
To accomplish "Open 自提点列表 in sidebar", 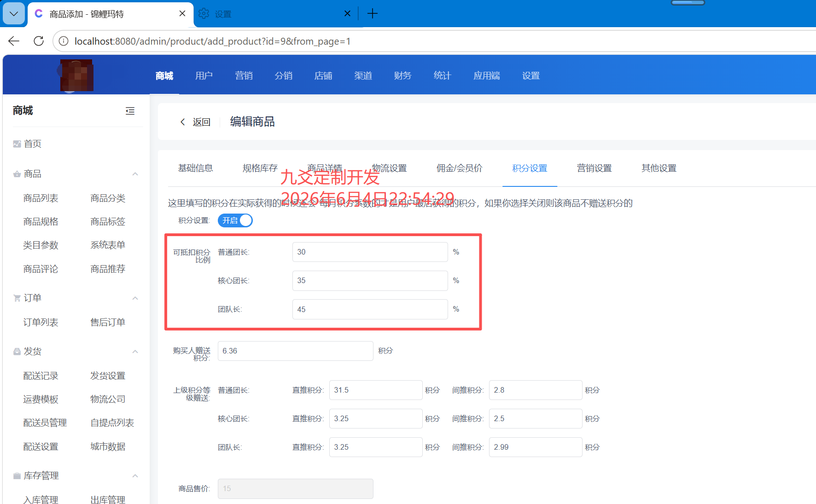I will coord(112,423).
